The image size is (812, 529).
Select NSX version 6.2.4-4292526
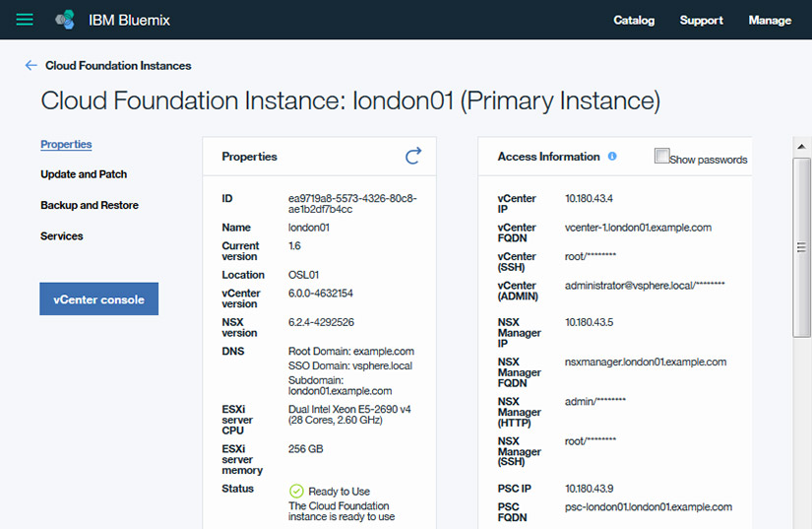[321, 322]
